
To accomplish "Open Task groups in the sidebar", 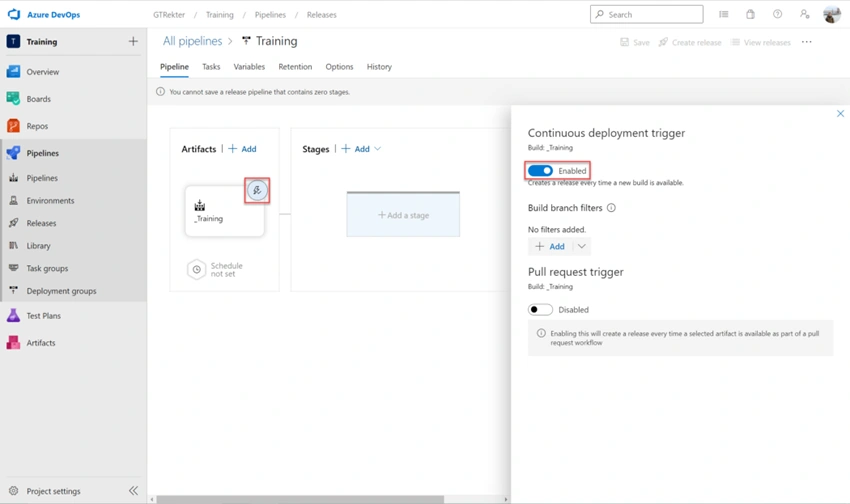I will tap(47, 268).
